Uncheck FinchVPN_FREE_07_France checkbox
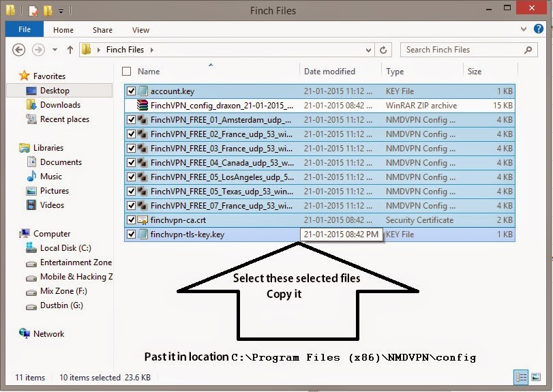 pyautogui.click(x=131, y=205)
